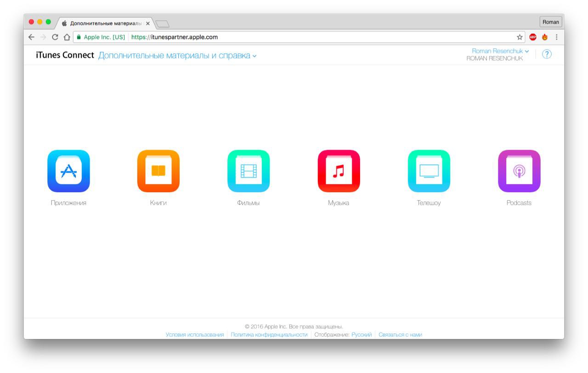The height and width of the screenshot is (373, 588).
Task: Click the Приложения label text
Action: (x=68, y=203)
